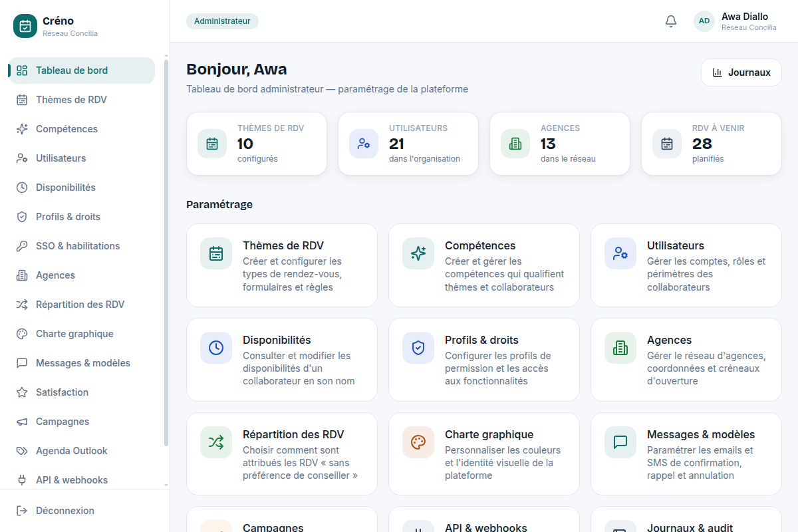Click the sidebar vertical scrollbar
Screen dimensions: 798x532
click(166, 253)
